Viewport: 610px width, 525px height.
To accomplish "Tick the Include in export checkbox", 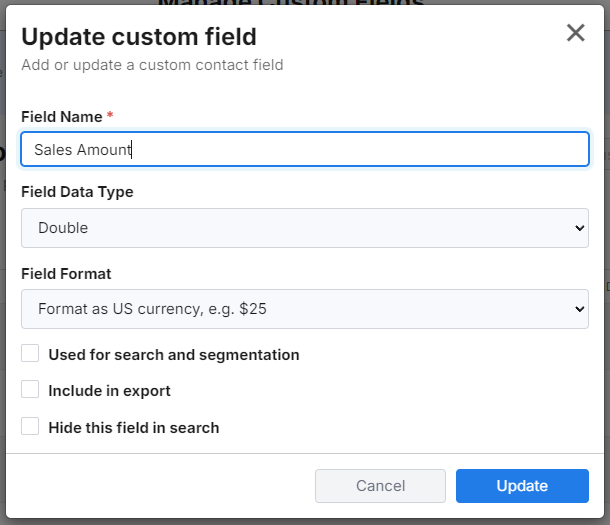I will tap(30, 390).
